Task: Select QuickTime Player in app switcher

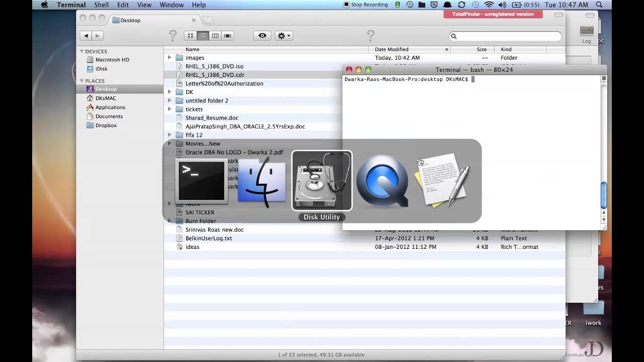Action: pos(382,181)
